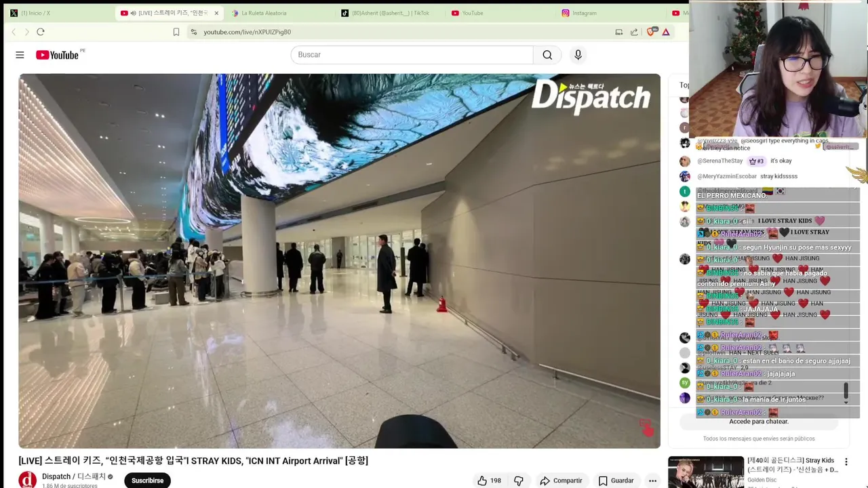The width and height of the screenshot is (868, 488).
Task: Click @SerenaTheStay username in chat
Action: [719, 161]
